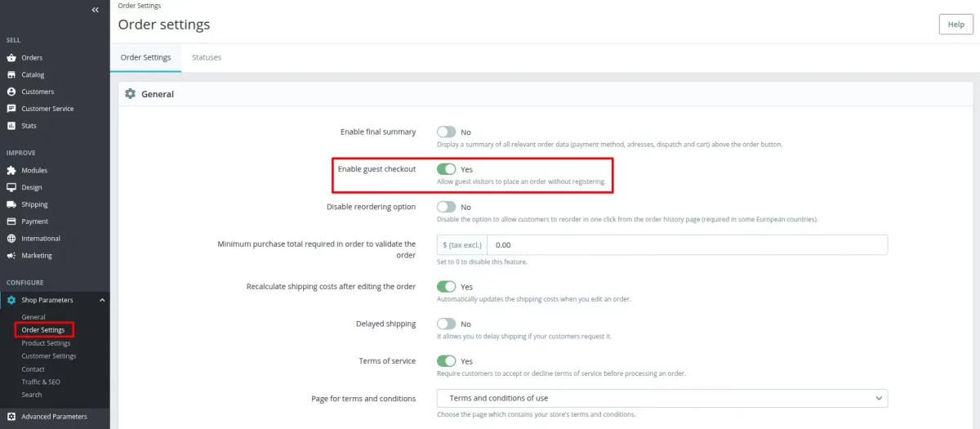Click the Advanced Parameters icon
The width and height of the screenshot is (980, 429).
click(11, 417)
